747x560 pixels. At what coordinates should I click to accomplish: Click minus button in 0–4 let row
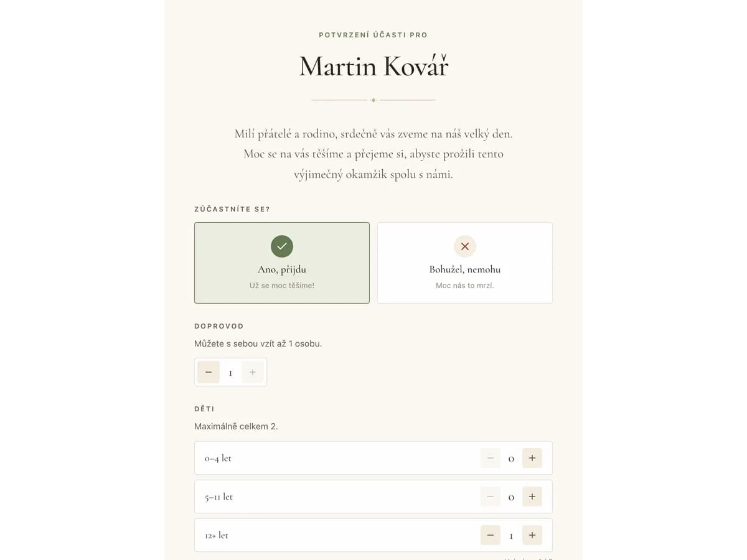point(491,458)
